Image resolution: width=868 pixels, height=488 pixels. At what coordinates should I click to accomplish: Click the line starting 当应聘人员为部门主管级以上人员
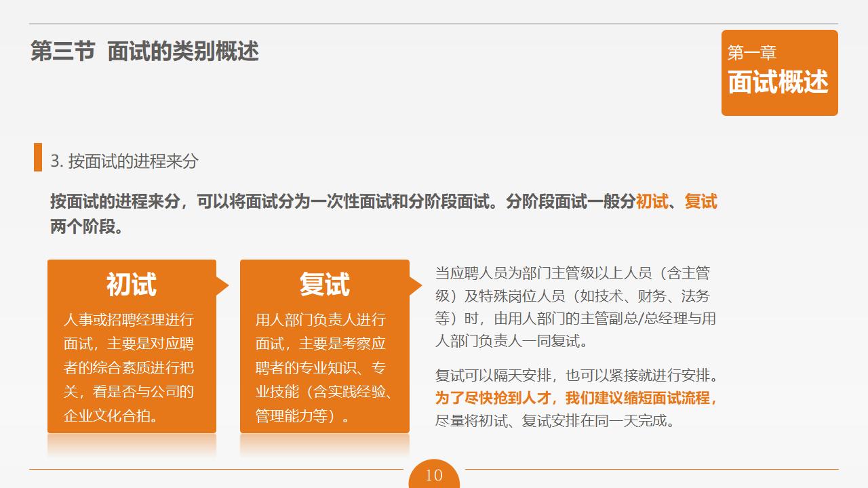[573, 273]
